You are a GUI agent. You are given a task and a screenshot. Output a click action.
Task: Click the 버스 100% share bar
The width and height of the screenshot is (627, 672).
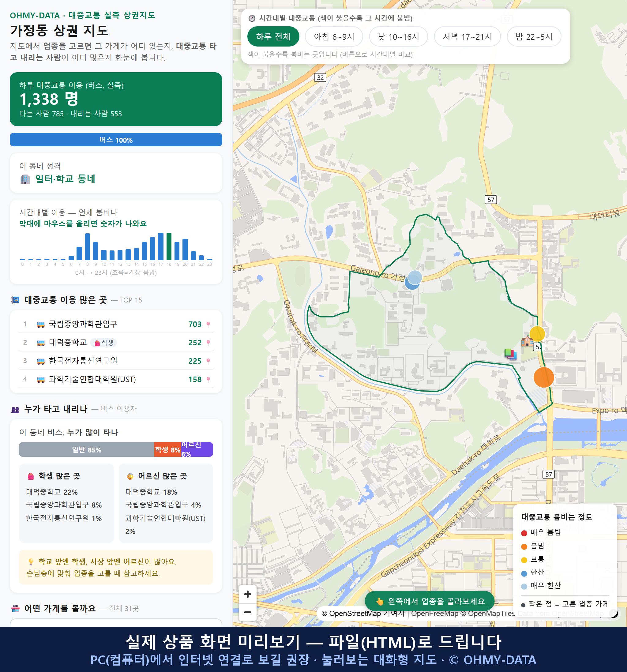116,140
